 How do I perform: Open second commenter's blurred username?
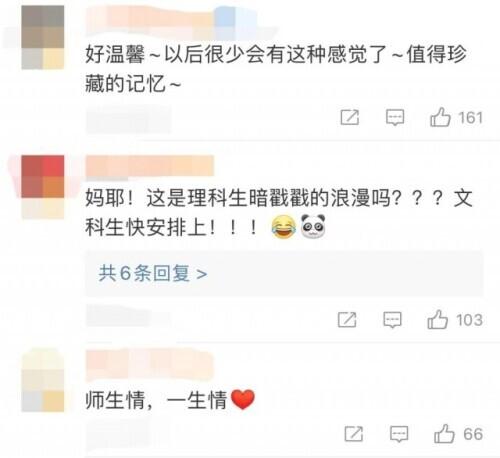tap(150, 166)
